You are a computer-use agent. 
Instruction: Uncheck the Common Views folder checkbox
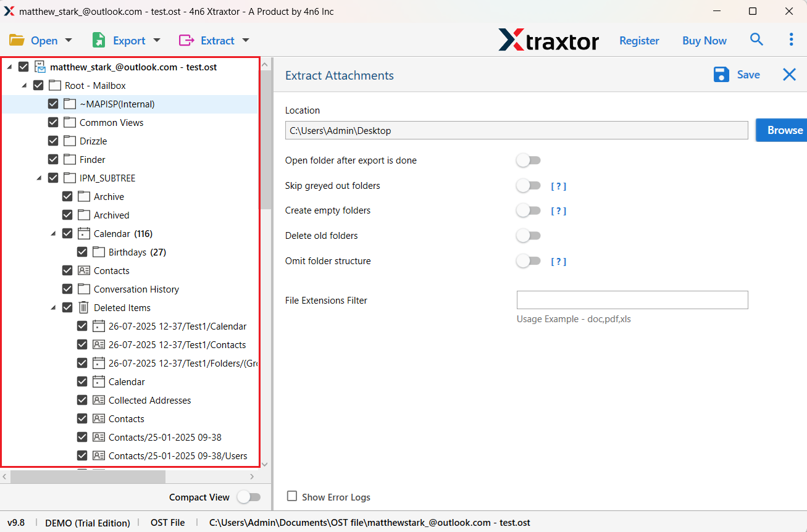coord(53,122)
